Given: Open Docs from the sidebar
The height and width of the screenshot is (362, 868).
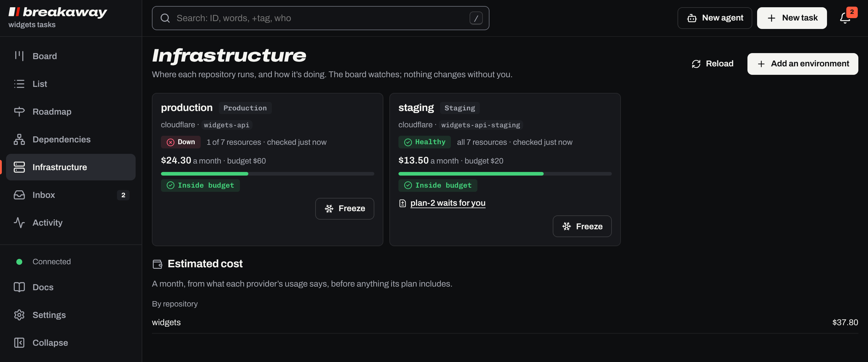Looking at the screenshot, I should tap(71, 287).
